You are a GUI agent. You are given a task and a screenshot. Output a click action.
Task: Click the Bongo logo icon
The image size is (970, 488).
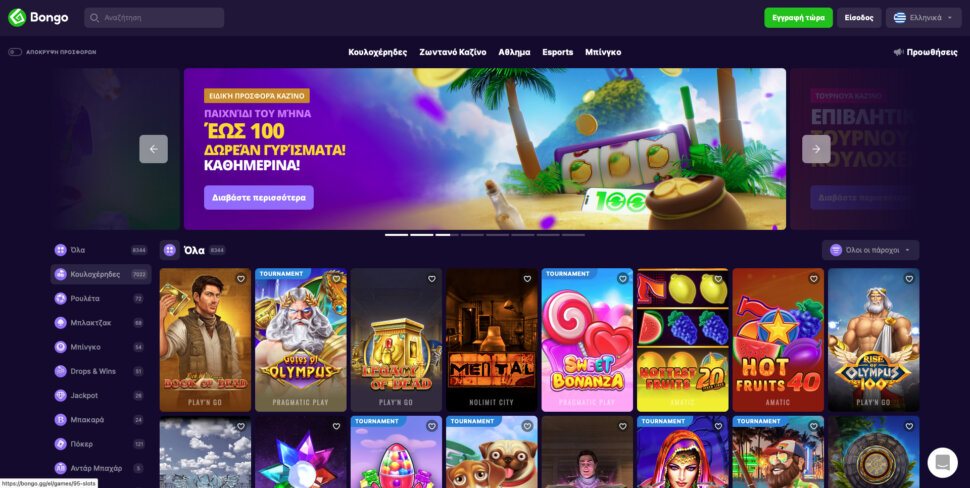tap(17, 17)
